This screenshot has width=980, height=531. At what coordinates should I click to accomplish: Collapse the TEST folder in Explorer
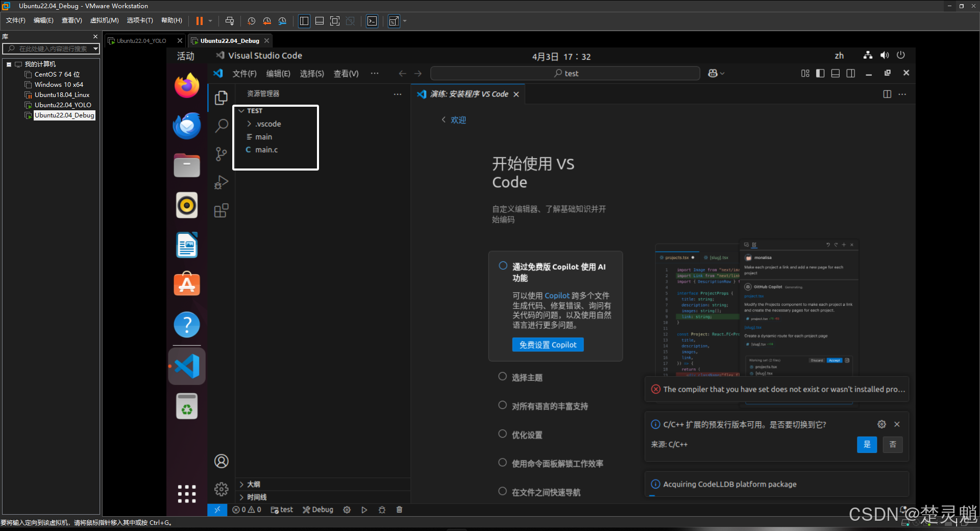click(x=241, y=111)
